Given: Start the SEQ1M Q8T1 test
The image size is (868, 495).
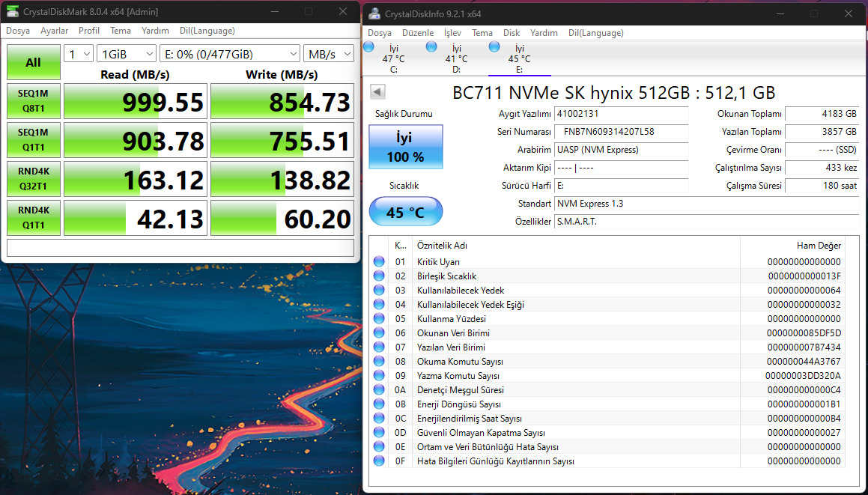Looking at the screenshot, I should (x=34, y=101).
